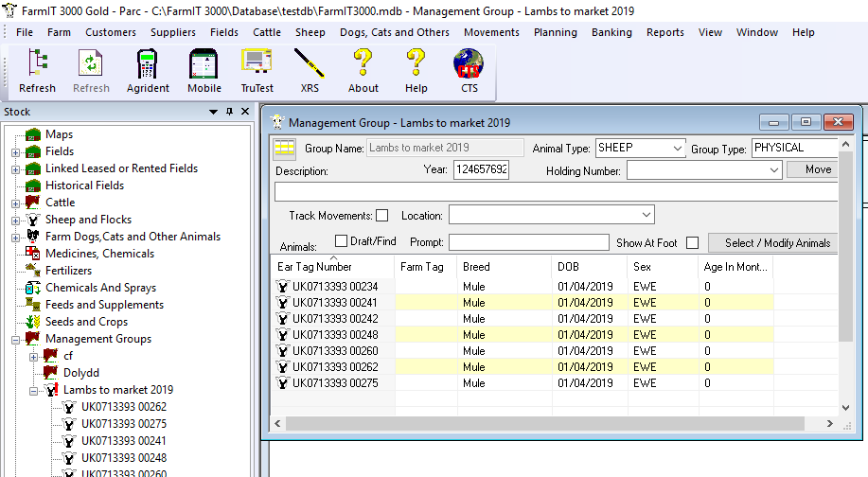
Task: Collapse the Management Groups node
Action: tap(15, 340)
